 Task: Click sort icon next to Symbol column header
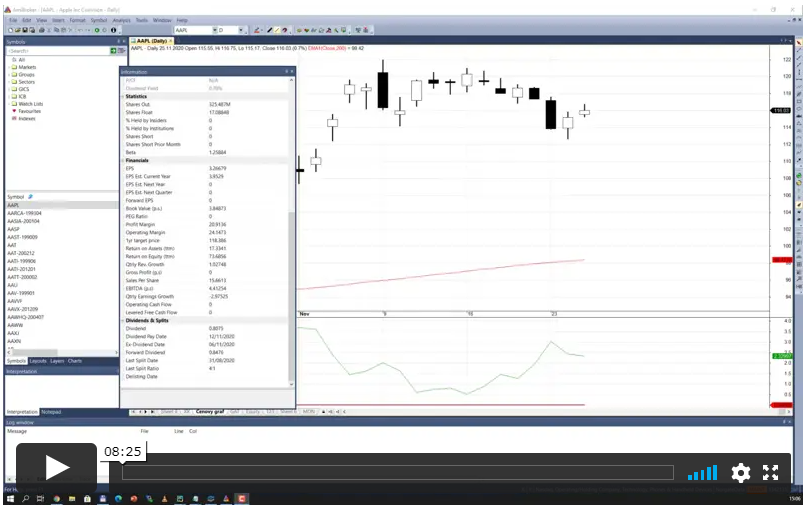[30, 197]
